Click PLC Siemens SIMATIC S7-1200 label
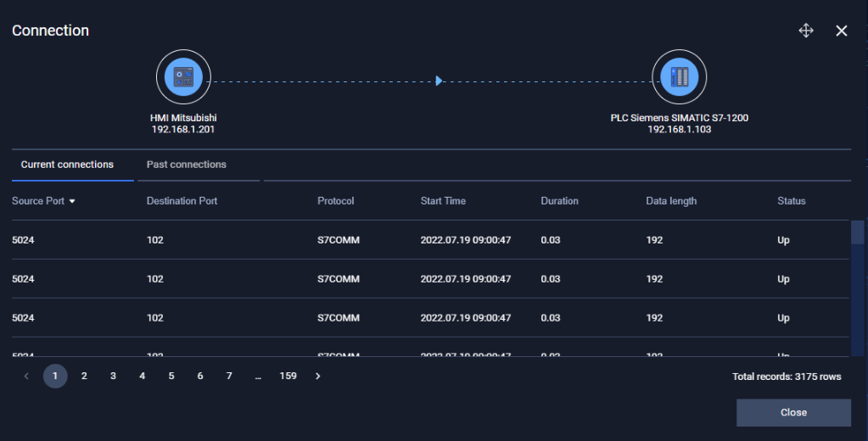 (680, 118)
